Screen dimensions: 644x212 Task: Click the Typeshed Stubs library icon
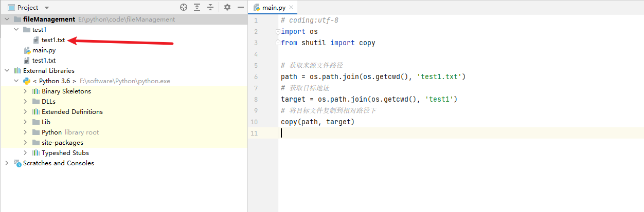pyautogui.click(x=36, y=152)
